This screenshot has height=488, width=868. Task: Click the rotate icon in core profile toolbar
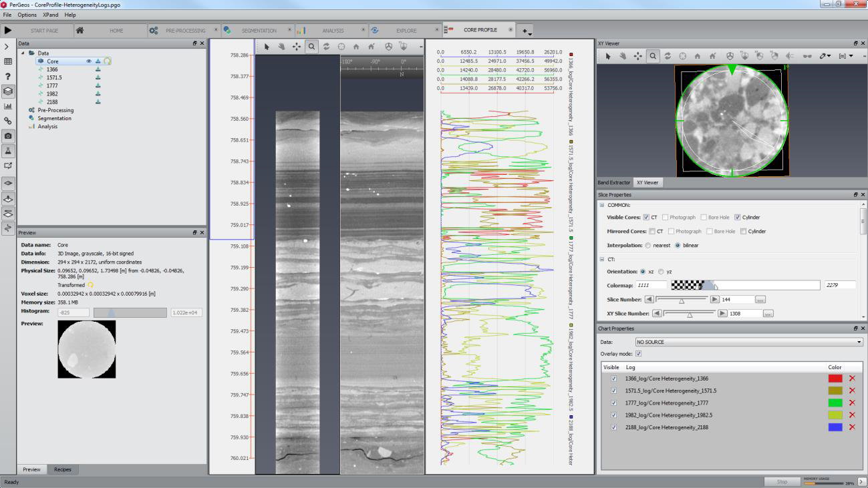pyautogui.click(x=326, y=47)
